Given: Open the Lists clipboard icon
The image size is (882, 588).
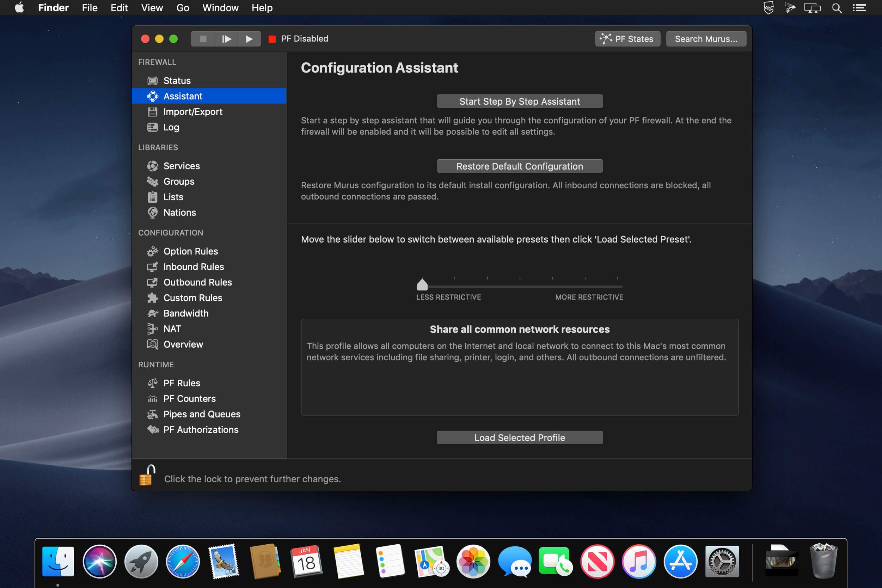Looking at the screenshot, I should click(x=152, y=197).
